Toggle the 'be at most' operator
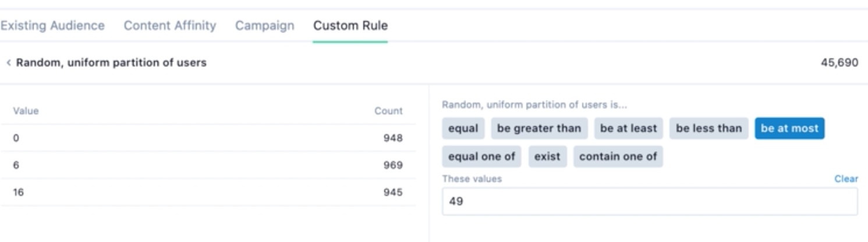This screenshot has height=242, width=868. tap(789, 129)
